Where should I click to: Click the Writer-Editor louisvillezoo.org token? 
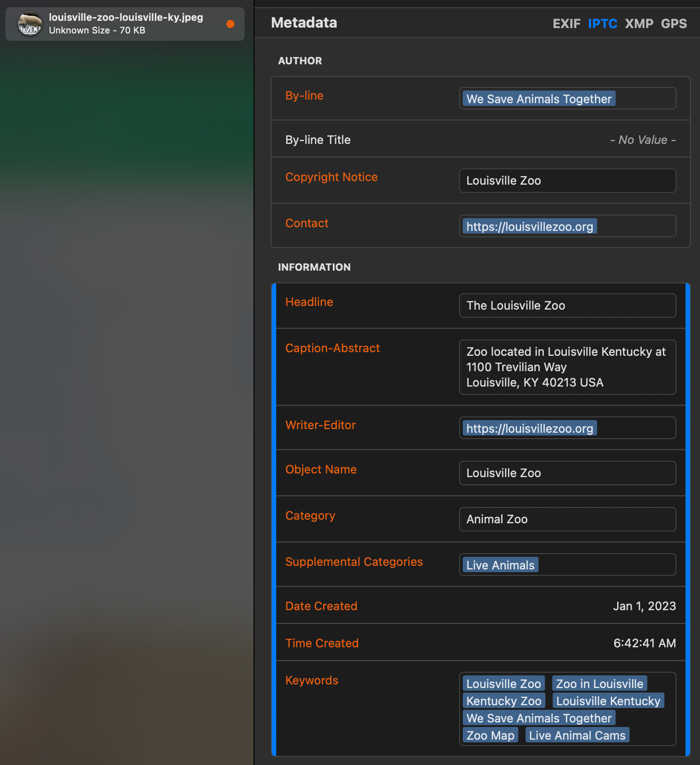pos(530,428)
